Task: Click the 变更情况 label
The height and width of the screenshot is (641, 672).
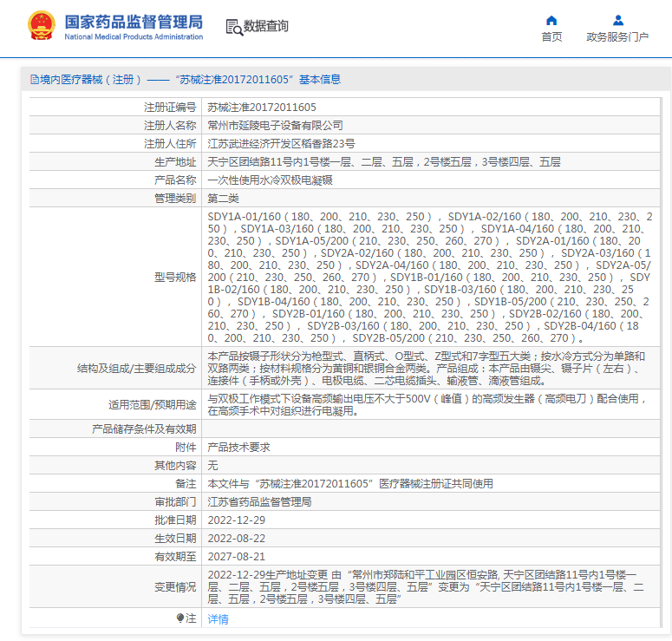Action: tap(175, 586)
